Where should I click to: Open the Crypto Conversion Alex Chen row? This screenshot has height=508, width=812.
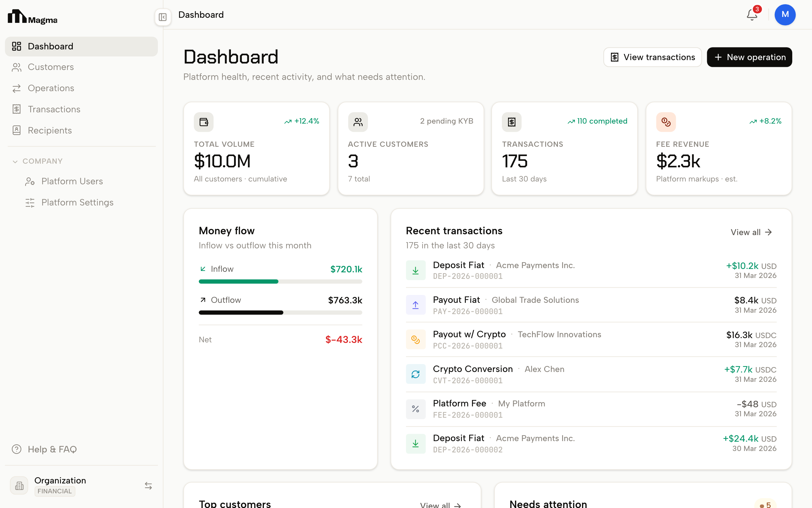pos(591,374)
